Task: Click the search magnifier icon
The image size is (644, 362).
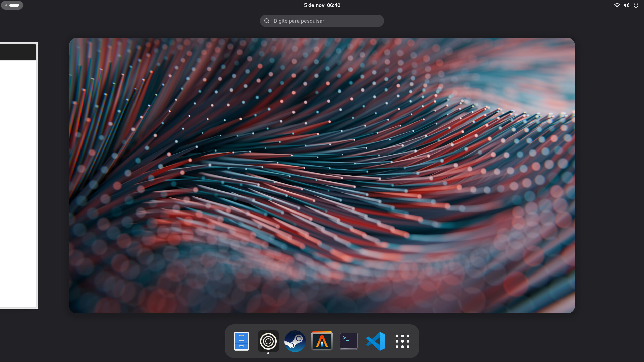Action: (267, 21)
